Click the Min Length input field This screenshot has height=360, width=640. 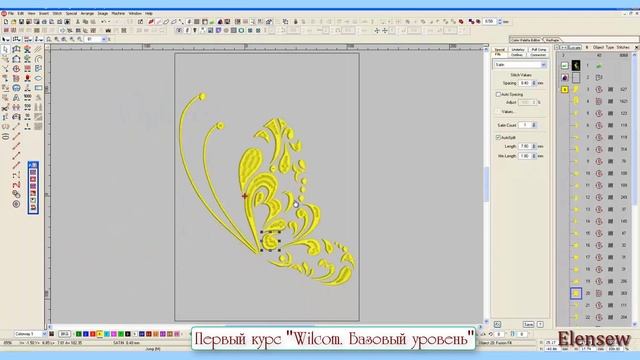click(x=525, y=156)
